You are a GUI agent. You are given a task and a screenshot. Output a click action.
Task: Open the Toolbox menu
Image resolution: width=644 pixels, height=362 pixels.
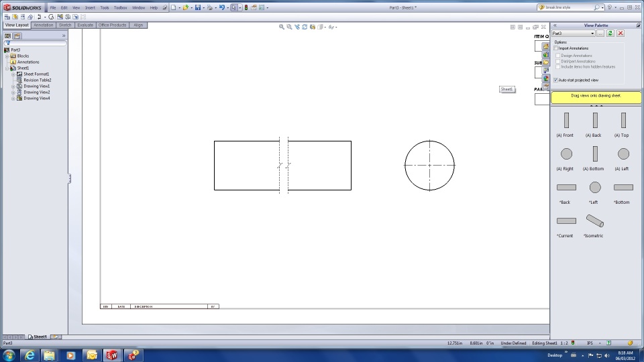coord(120,7)
